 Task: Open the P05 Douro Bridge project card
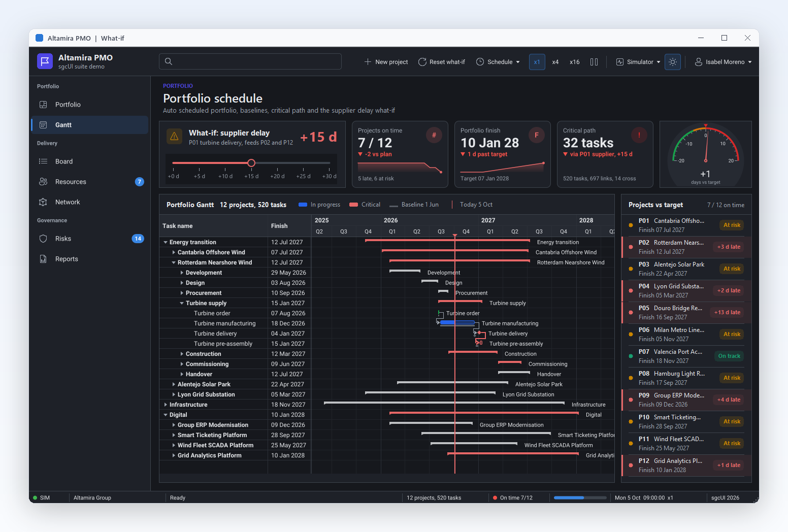tap(686, 313)
